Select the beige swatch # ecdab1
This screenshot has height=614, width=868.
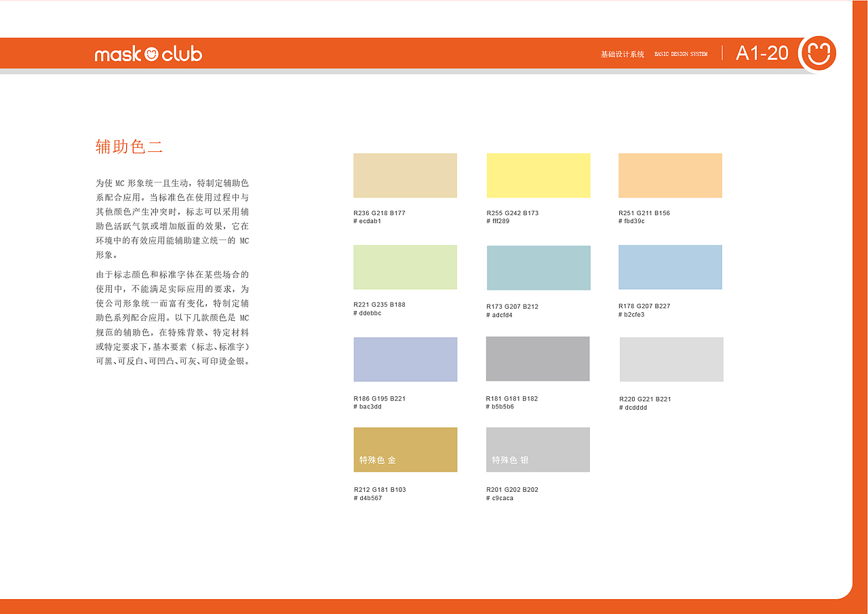(x=405, y=175)
